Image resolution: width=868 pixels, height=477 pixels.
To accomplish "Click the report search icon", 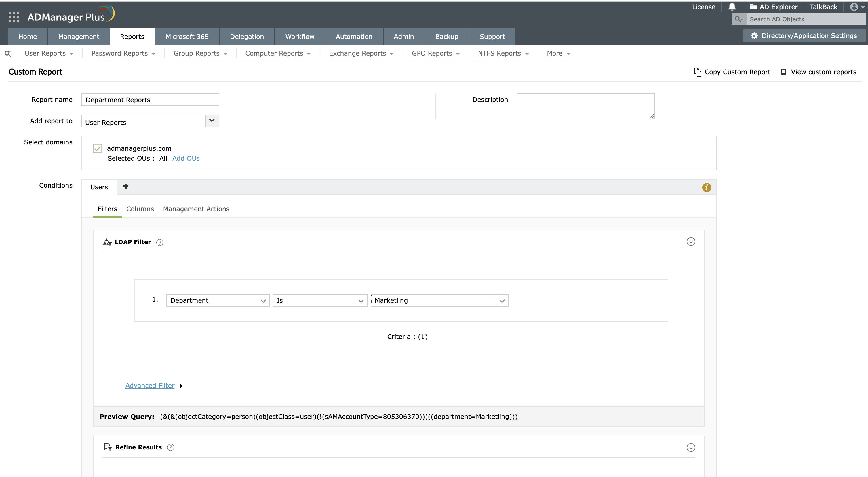I will point(7,53).
